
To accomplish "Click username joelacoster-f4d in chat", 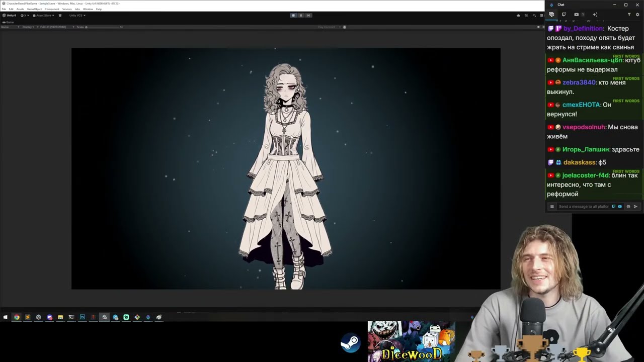I will click(586, 175).
